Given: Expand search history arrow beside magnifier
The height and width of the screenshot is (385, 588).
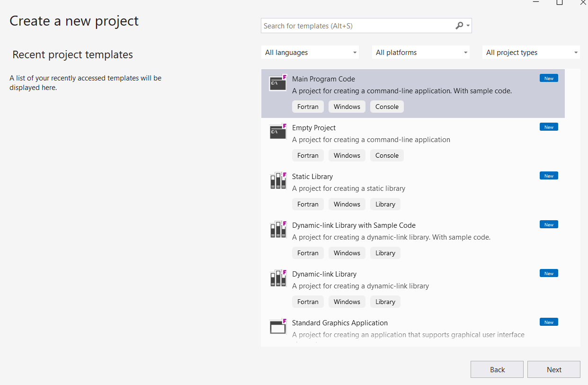Looking at the screenshot, I should pyautogui.click(x=468, y=26).
